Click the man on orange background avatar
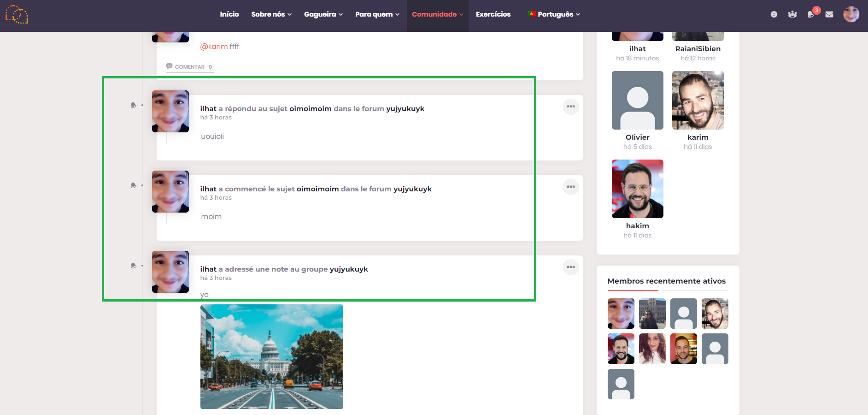This screenshot has width=868, height=415. [684, 349]
